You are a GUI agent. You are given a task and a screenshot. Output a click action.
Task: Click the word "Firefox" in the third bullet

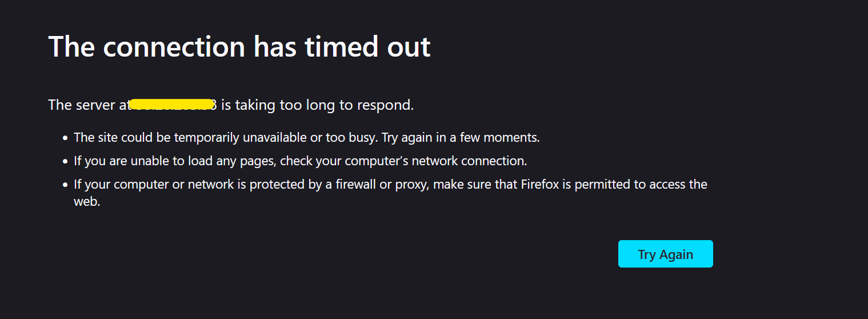(x=540, y=185)
